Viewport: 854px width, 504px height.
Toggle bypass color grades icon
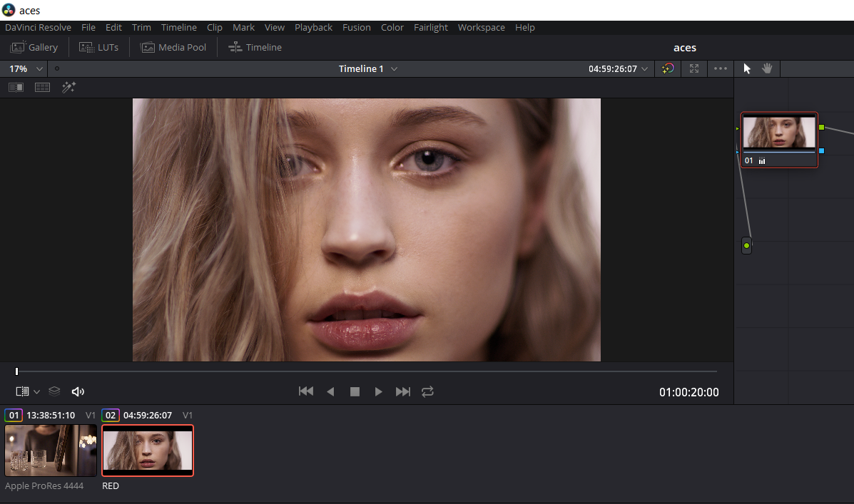668,68
